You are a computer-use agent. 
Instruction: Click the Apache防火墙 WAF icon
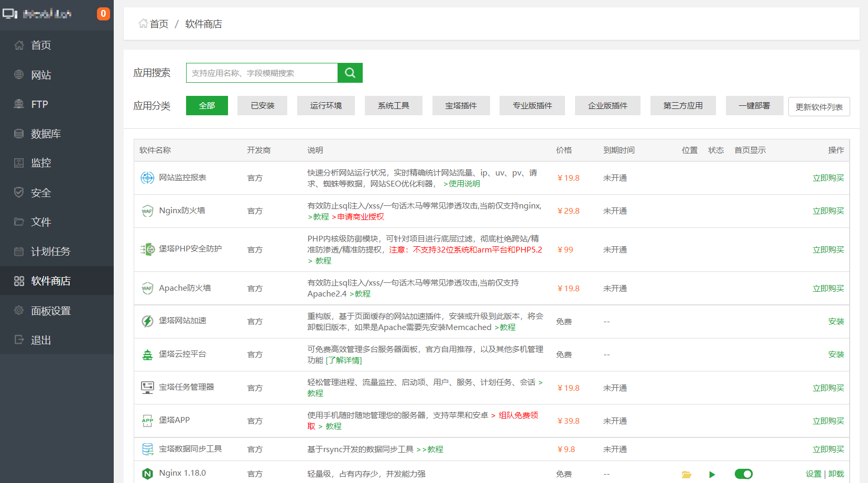147,288
